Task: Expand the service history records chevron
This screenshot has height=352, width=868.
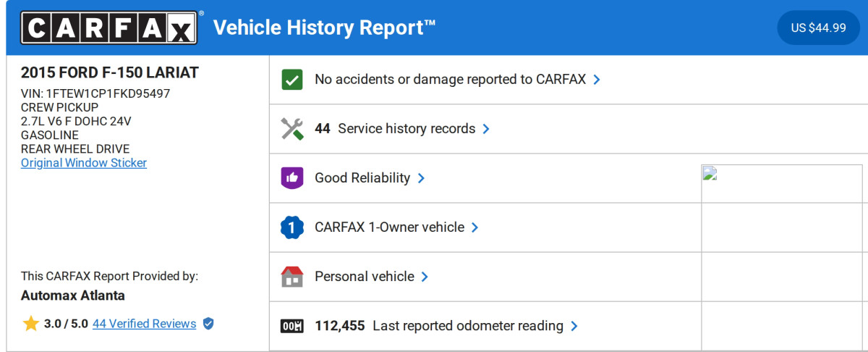Action: [486, 129]
